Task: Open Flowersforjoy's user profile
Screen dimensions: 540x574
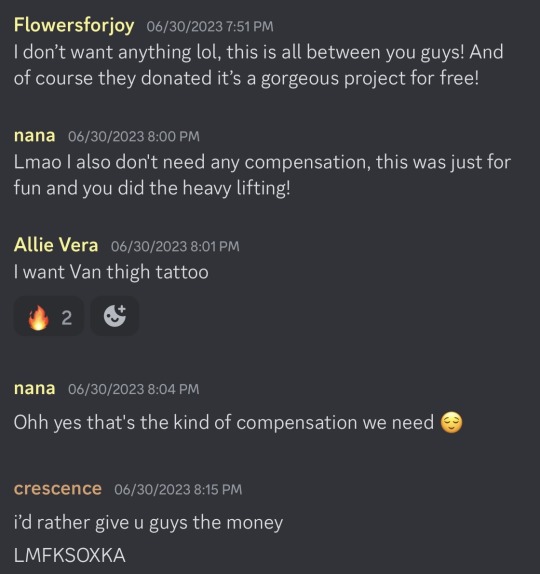Action: (74, 26)
